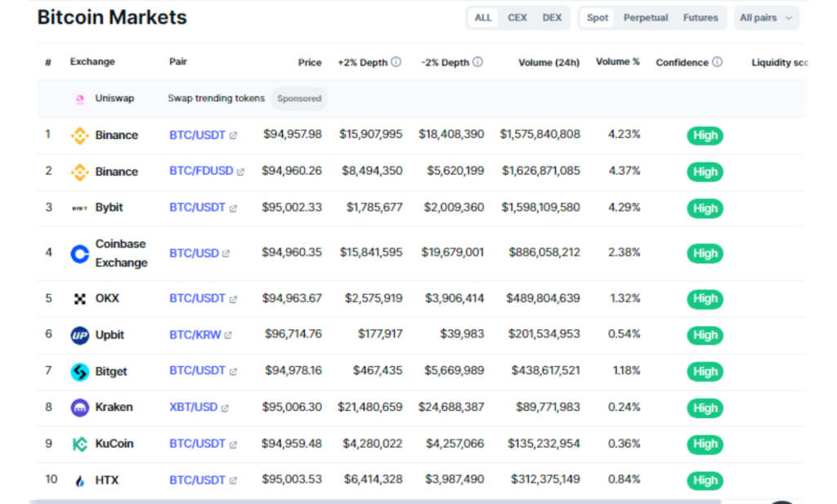This screenshot has width=837, height=504.
Task: Click the Pair column header
Action: [177, 61]
